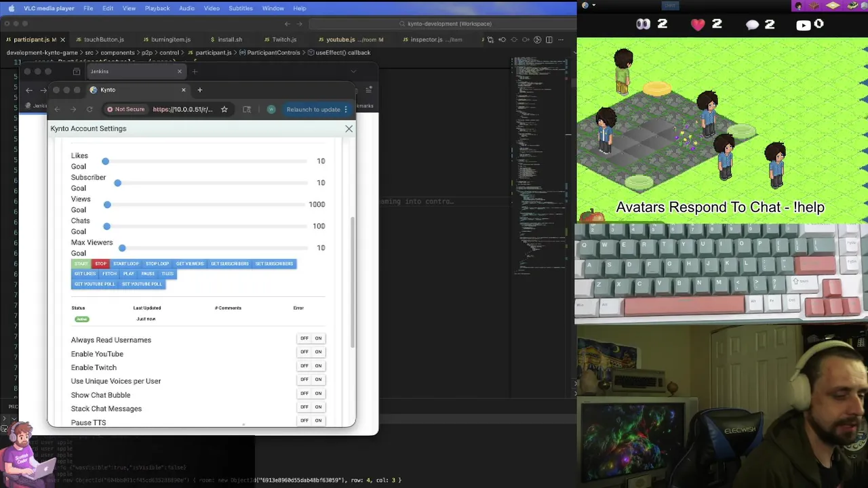Turn ON Enable YouTube
This screenshot has height=488, width=868.
pos(318,352)
